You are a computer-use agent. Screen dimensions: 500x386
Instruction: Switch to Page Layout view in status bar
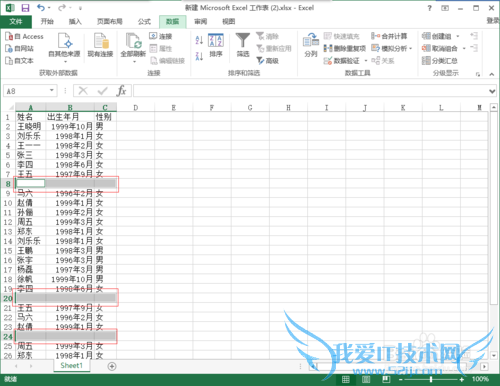(x=366, y=379)
